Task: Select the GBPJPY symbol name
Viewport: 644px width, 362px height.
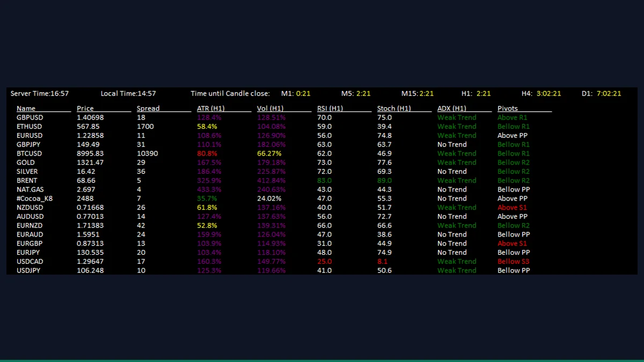Action: pos(29,144)
